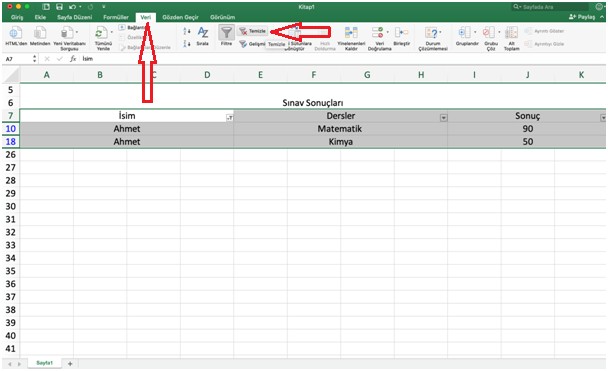
Task: Click Temizle to clear the filter
Action: click(253, 31)
